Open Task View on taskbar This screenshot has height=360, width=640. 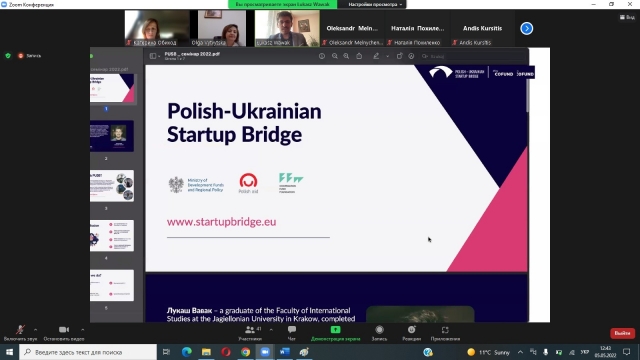coord(166,352)
